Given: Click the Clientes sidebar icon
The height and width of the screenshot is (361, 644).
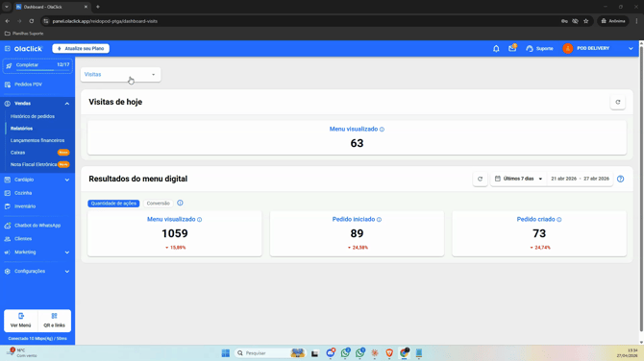Looking at the screenshot, I should point(8,239).
